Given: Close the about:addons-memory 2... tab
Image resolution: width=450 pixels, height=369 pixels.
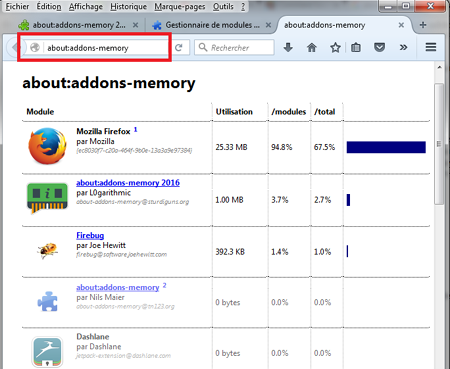Looking at the screenshot, I should pyautogui.click(x=135, y=25).
